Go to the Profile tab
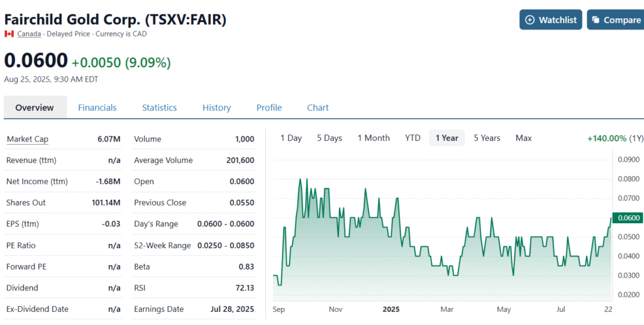 click(x=269, y=107)
